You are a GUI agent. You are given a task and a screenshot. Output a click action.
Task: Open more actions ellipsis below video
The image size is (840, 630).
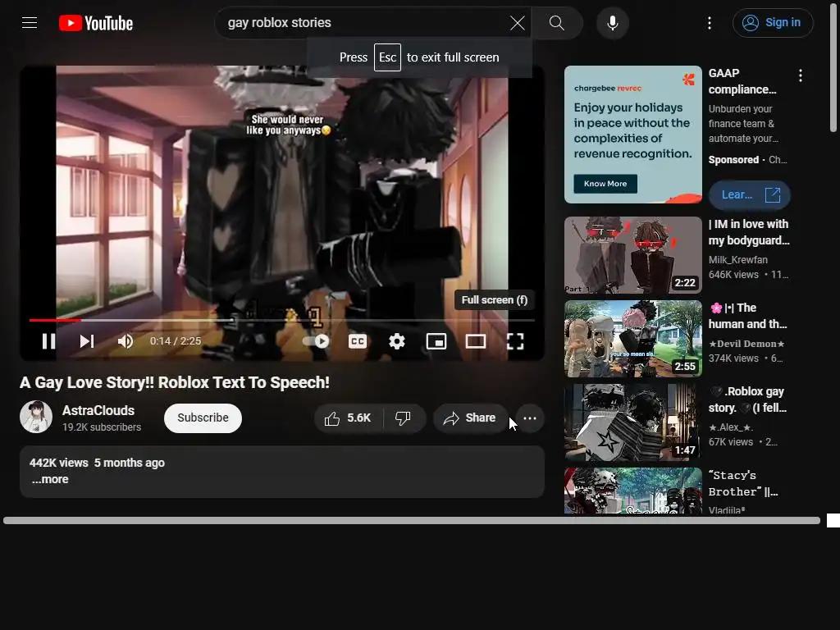click(530, 418)
